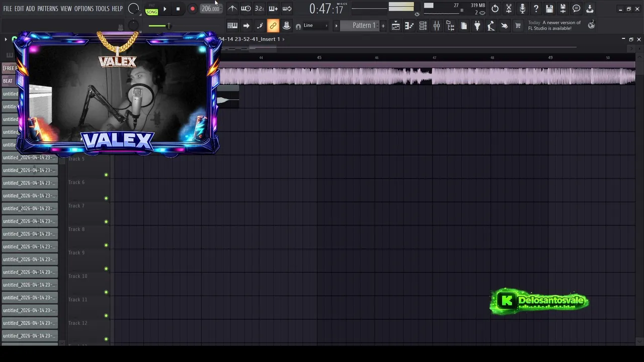Click the newer version available notice
The height and width of the screenshot is (362, 644).
(554, 25)
